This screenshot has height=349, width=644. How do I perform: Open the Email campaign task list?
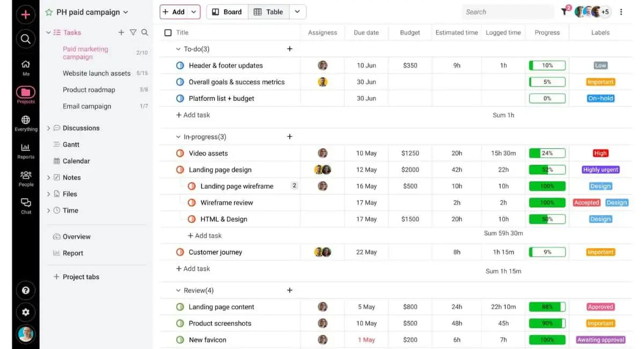click(x=87, y=106)
